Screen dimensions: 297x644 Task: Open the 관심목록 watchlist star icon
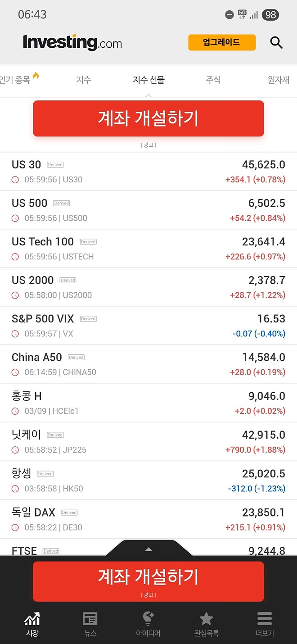[x=206, y=624]
